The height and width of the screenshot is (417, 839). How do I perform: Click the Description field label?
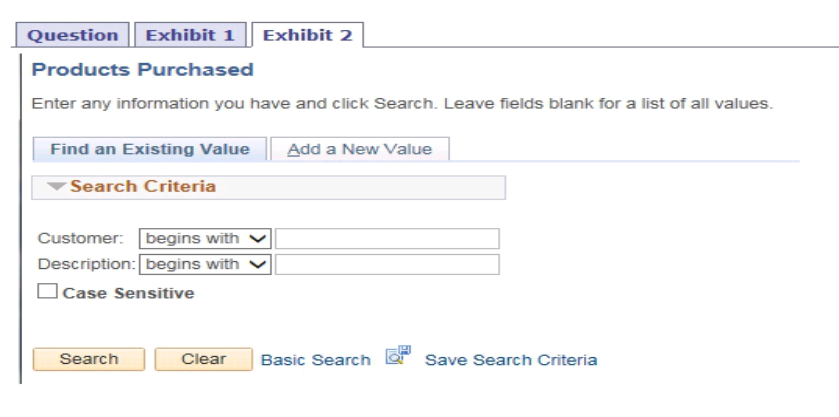tap(88, 265)
